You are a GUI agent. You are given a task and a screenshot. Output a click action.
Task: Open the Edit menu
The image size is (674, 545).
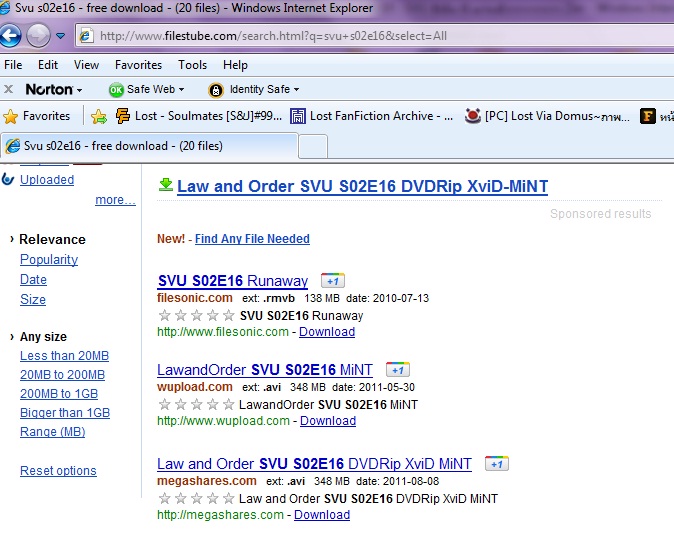[x=48, y=65]
